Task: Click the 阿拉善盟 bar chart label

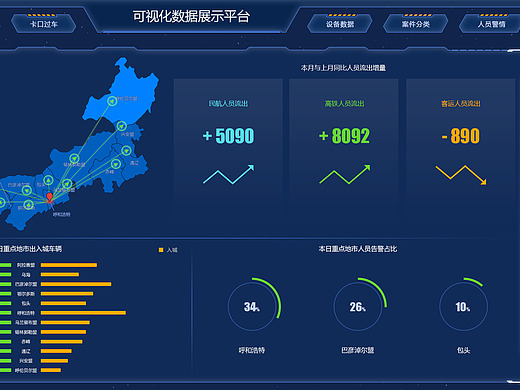Action: click(26, 265)
